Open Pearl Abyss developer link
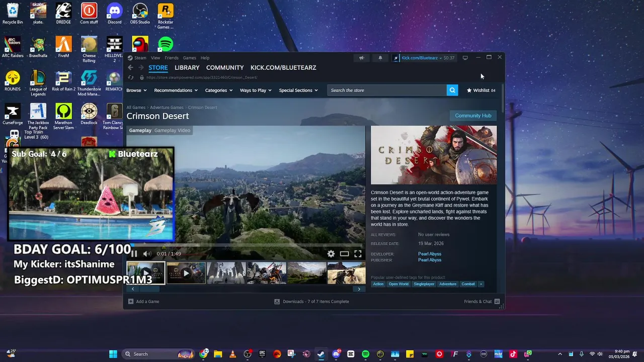Viewport: 644px width, 362px height. pos(430,254)
